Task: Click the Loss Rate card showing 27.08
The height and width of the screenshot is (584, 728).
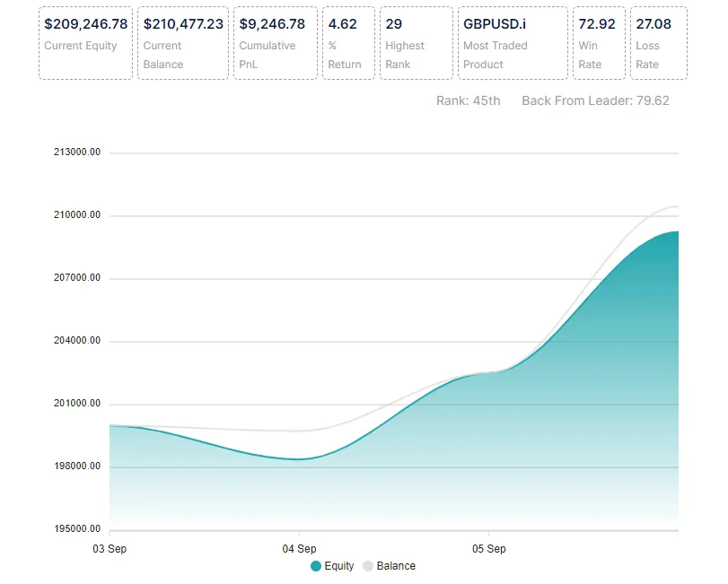Action: coord(659,42)
